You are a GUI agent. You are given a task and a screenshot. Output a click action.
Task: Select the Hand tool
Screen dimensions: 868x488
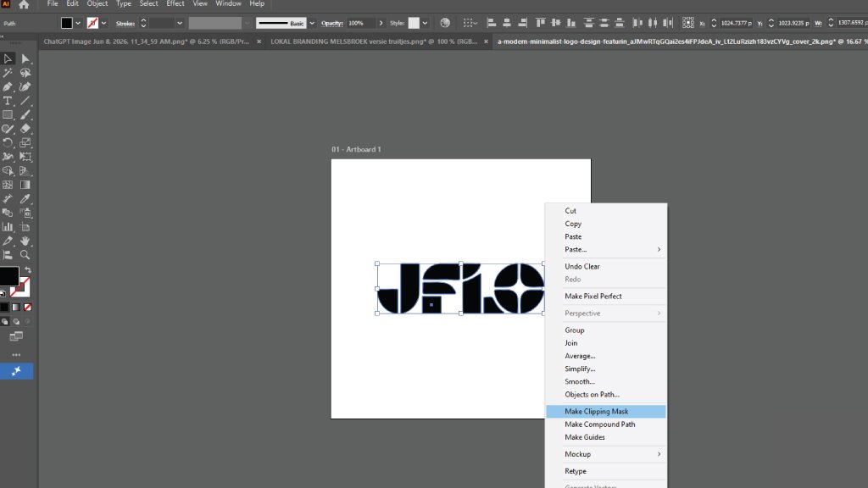pyautogui.click(x=25, y=241)
